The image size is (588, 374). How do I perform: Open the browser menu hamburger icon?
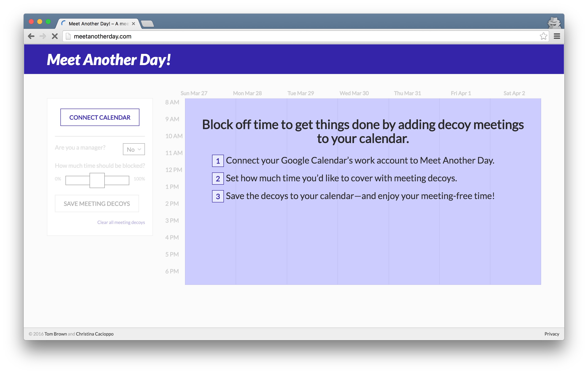pyautogui.click(x=557, y=36)
